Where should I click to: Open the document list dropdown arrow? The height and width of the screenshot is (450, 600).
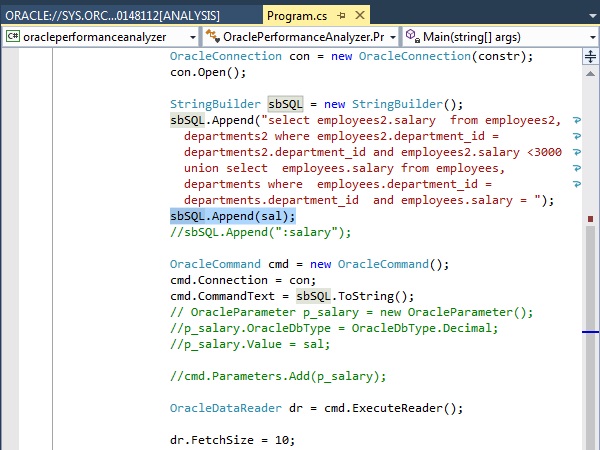point(593,16)
